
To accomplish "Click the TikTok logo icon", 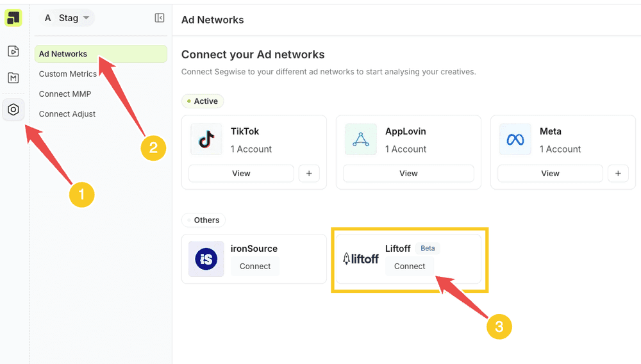I will (206, 139).
